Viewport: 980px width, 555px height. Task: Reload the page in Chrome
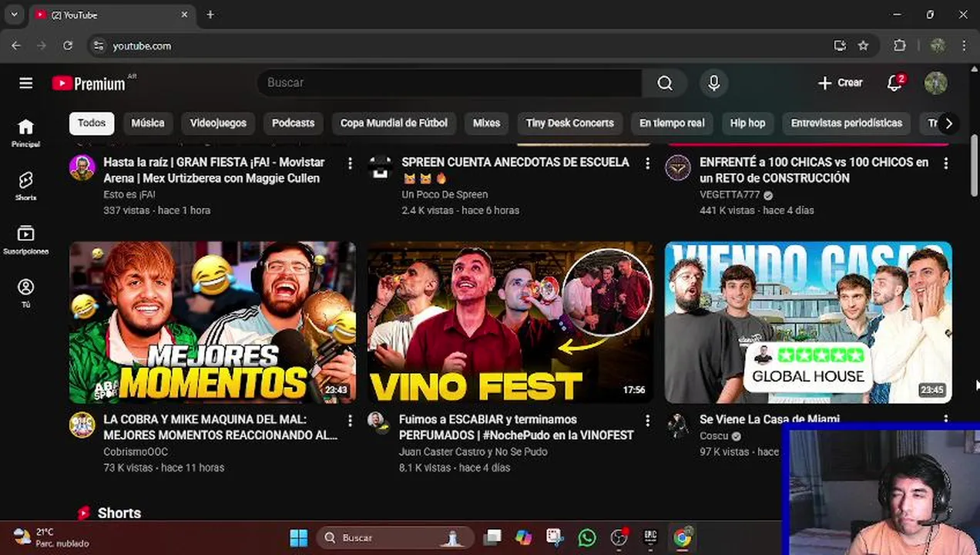point(68,46)
